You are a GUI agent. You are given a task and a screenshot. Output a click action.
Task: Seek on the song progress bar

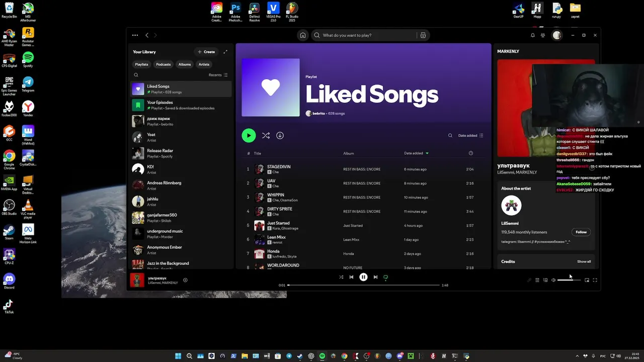pos(364,285)
